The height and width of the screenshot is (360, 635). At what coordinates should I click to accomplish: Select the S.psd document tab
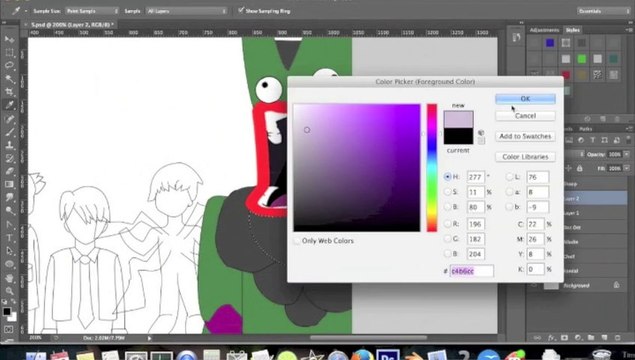[72, 25]
